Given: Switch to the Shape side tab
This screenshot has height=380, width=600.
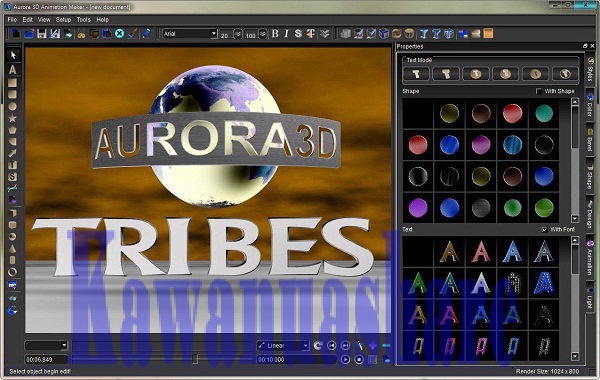Looking at the screenshot, I should 590,176.
